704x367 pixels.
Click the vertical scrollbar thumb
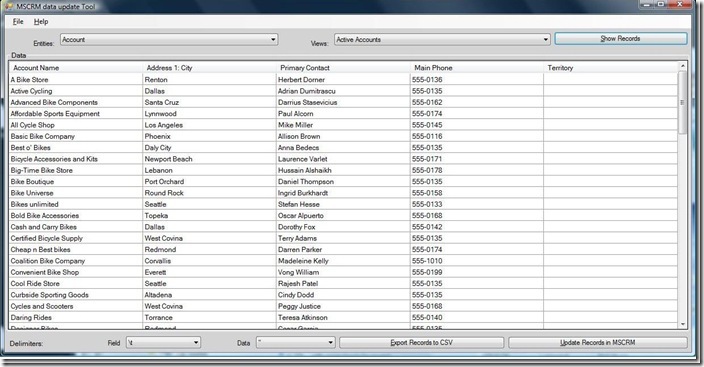pyautogui.click(x=682, y=102)
